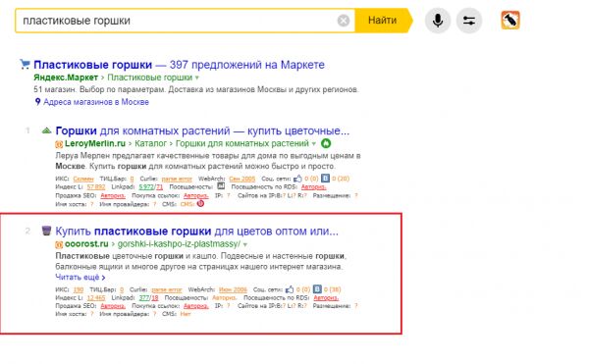Click Авториз. after Продажа SEO, LeroyMerlin

point(113,195)
